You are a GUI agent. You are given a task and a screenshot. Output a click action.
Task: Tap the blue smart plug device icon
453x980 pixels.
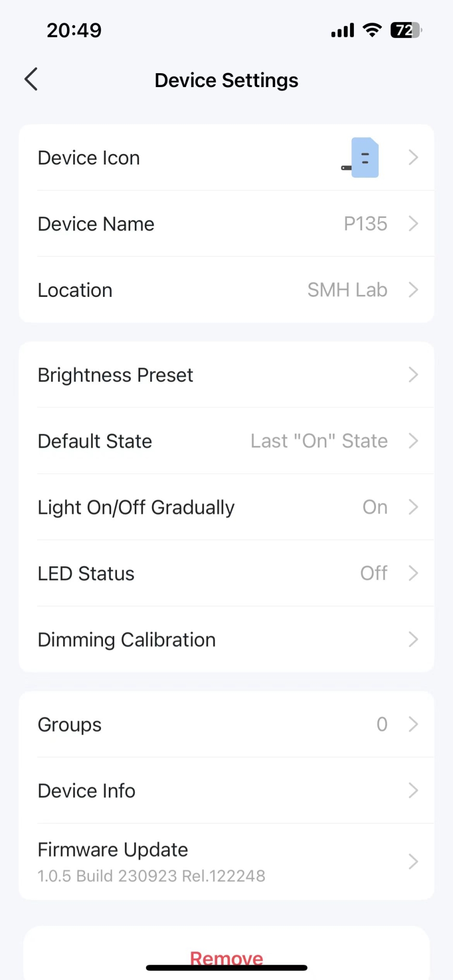[360, 157]
